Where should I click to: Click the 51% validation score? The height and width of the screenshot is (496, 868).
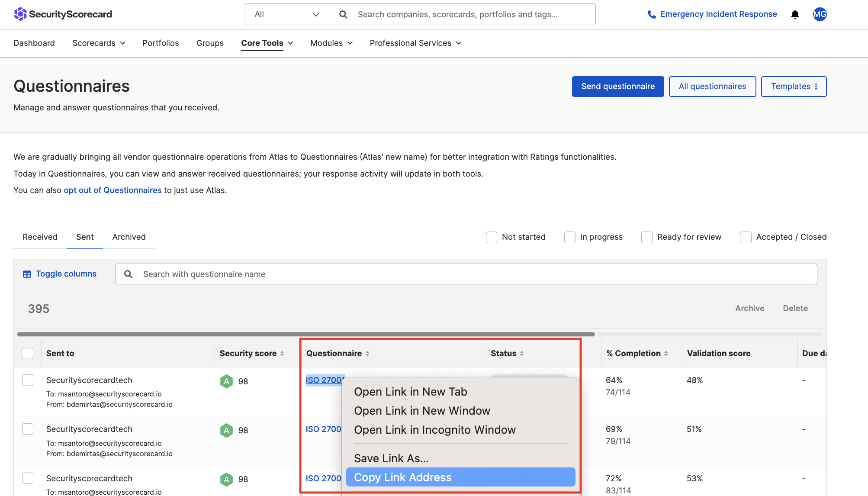(694, 429)
